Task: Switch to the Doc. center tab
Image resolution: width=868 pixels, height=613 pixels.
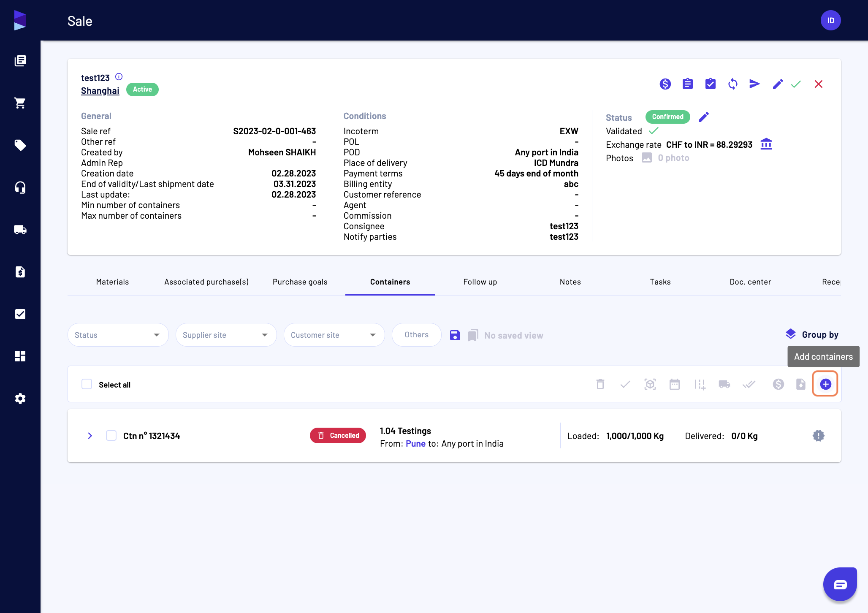Action: click(x=750, y=282)
